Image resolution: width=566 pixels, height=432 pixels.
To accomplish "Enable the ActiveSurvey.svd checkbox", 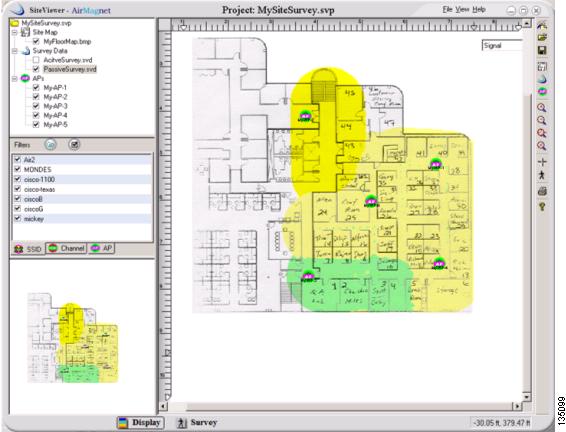I will click(36, 60).
